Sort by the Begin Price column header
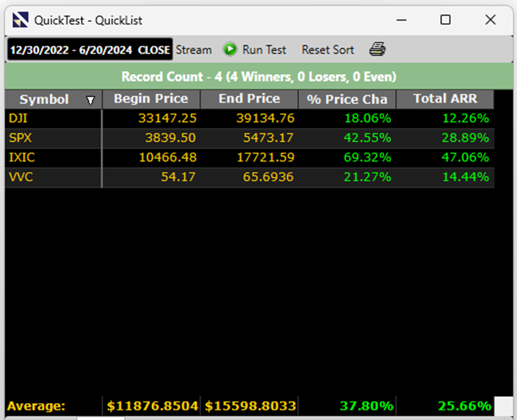Image resolution: width=517 pixels, height=420 pixels. 150,99
